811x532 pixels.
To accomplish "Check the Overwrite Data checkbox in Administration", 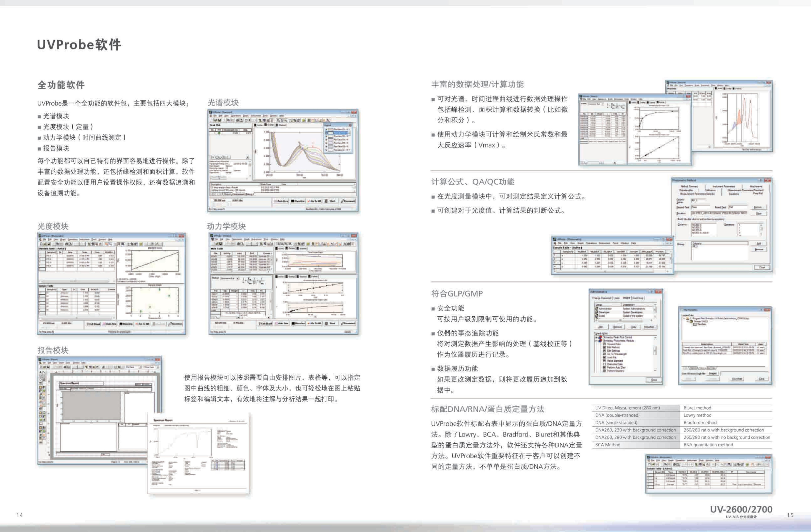I will [604, 364].
